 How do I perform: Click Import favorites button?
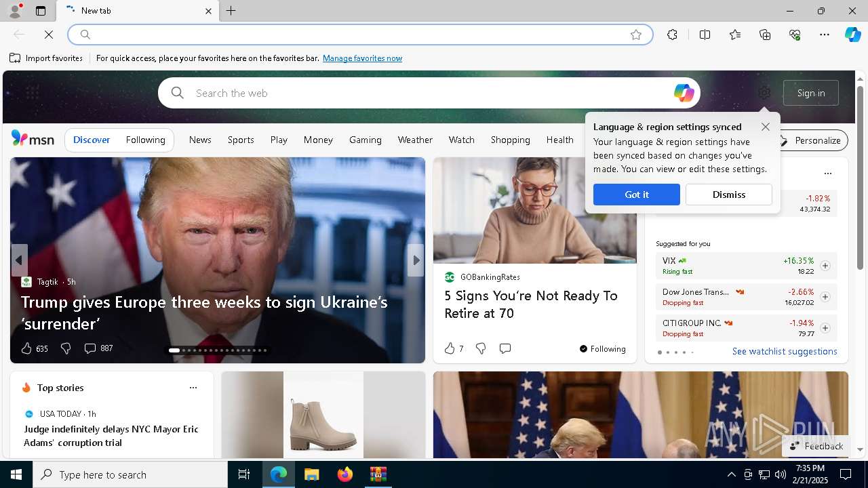pos(46,58)
